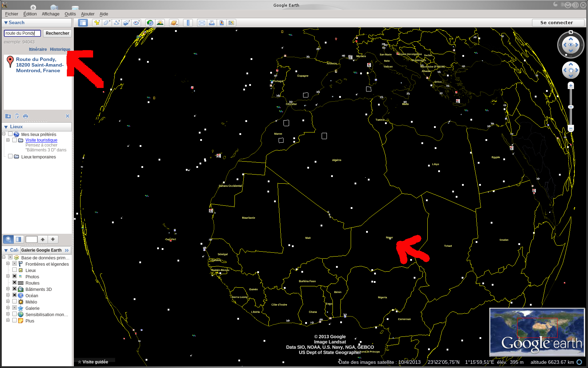Add an image overlay from the toolbar
Image resolution: width=588 pixels, height=368 pixels.
pos(127,23)
